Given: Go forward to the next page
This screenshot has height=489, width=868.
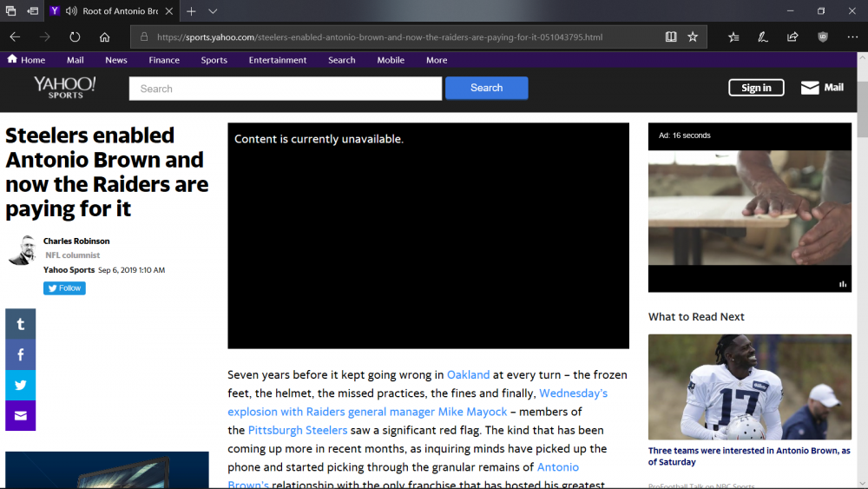Looking at the screenshot, I should 45,37.
